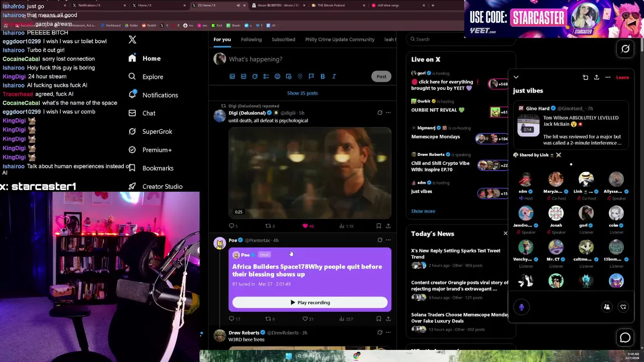This screenshot has height=362, width=644.
Task: Collapse the just vibes space panel
Action: 516,77
